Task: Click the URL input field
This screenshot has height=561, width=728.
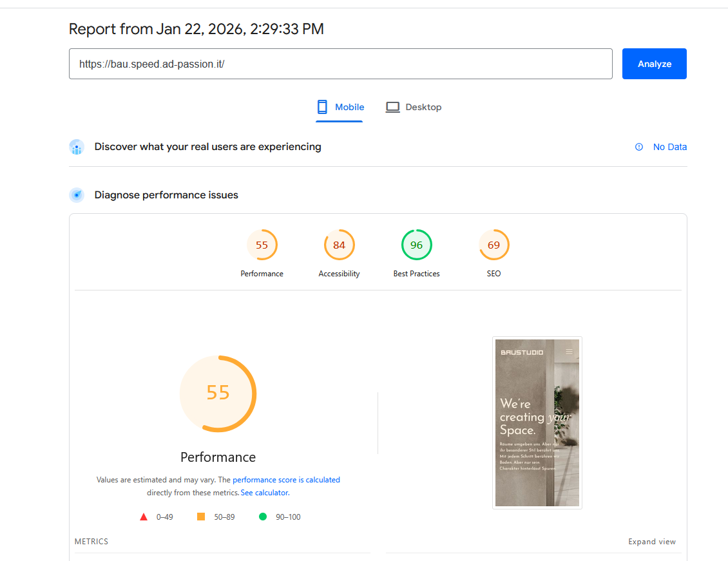Action: [340, 64]
